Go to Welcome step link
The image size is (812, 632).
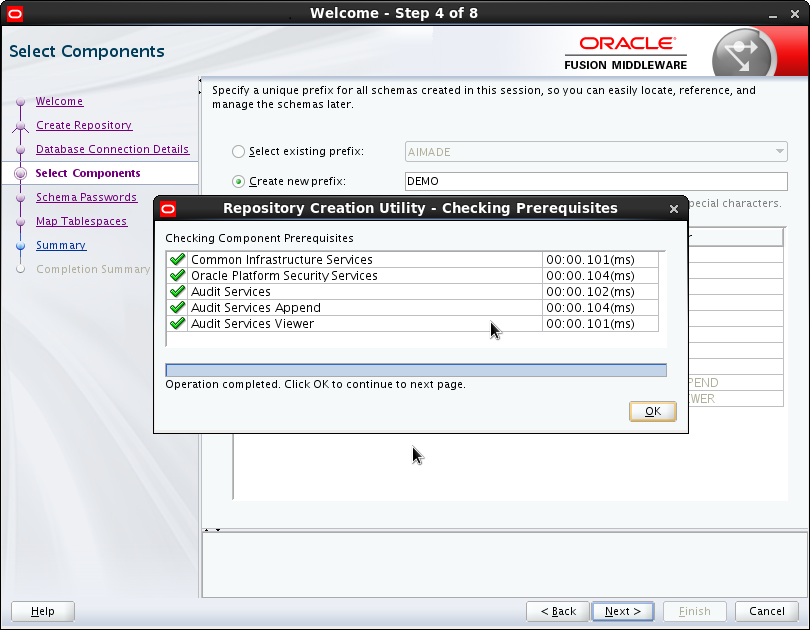click(60, 102)
